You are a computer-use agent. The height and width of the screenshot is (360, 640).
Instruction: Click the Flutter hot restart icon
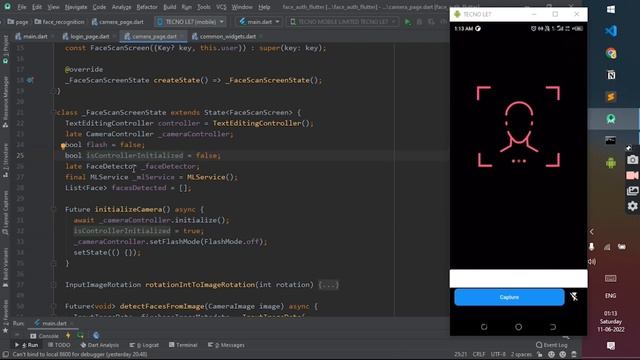click(x=80, y=336)
